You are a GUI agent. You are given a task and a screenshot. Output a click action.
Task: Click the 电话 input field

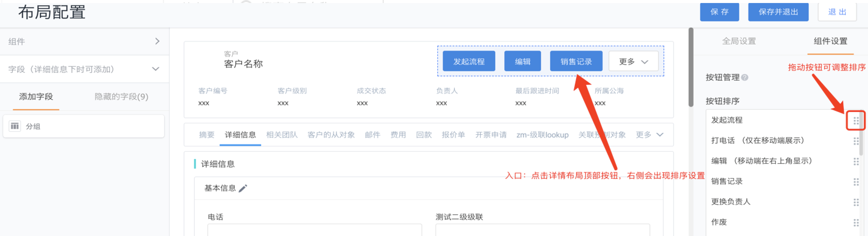[314, 230]
